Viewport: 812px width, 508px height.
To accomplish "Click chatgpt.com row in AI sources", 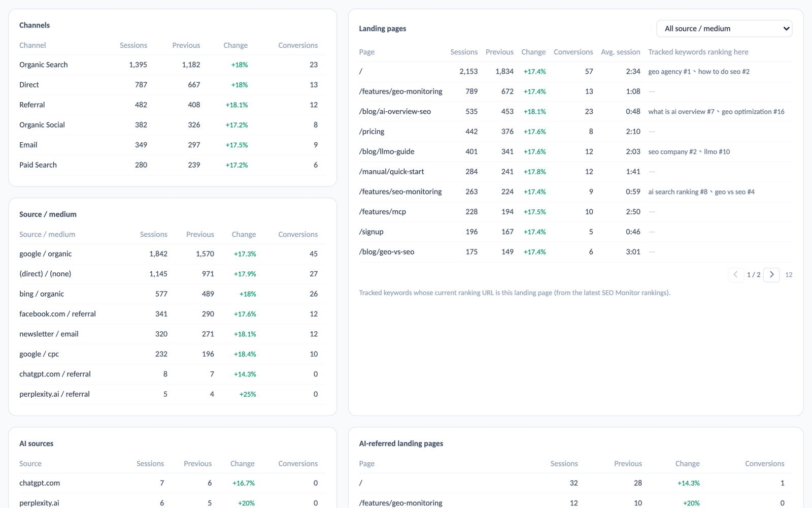I will tap(173, 483).
